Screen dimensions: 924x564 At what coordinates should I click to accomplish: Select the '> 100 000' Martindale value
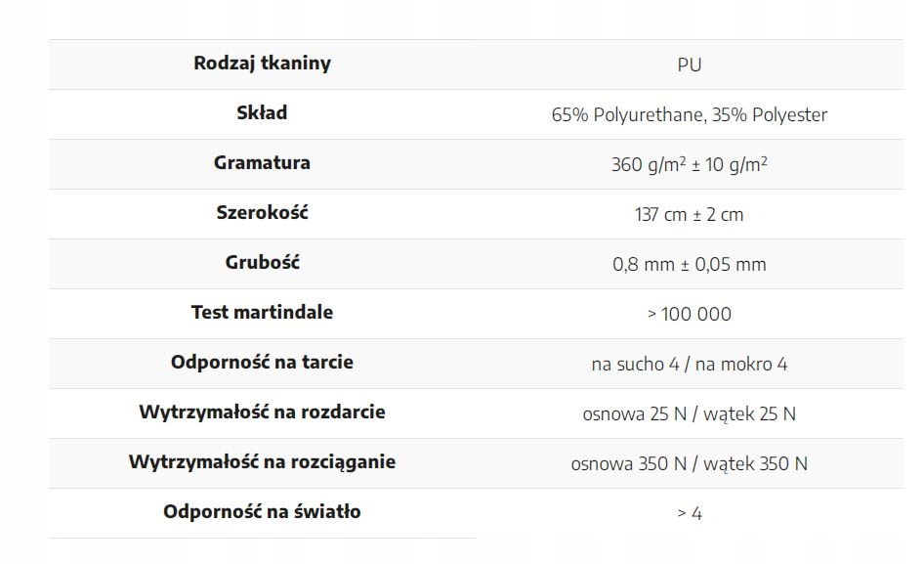pyautogui.click(x=689, y=315)
